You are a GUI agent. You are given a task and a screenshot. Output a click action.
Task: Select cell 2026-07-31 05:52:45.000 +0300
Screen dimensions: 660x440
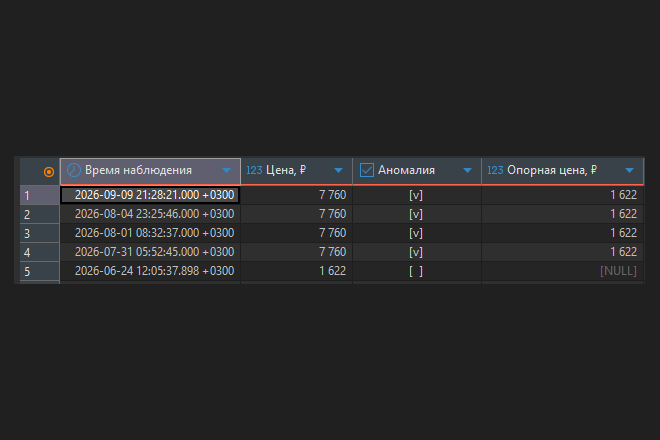click(150, 252)
